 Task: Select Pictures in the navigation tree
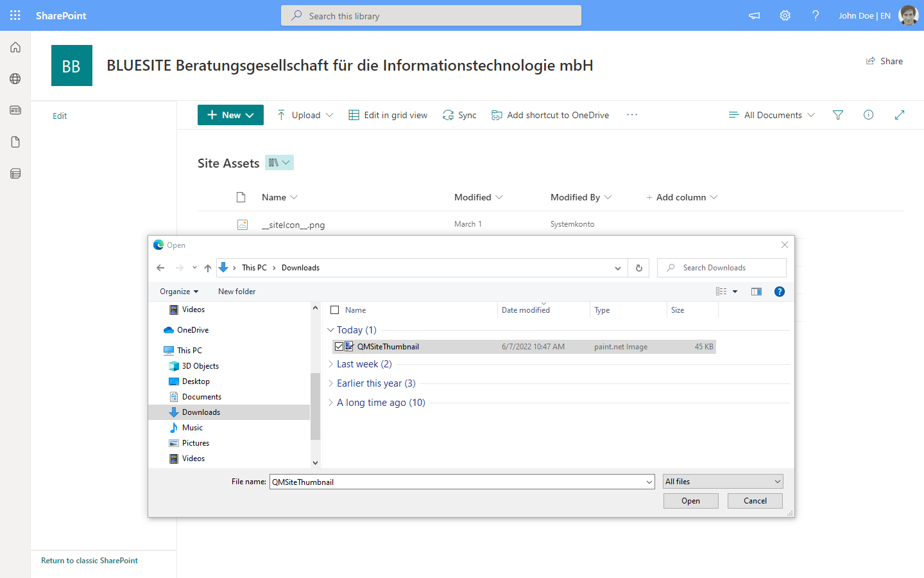click(x=189, y=443)
